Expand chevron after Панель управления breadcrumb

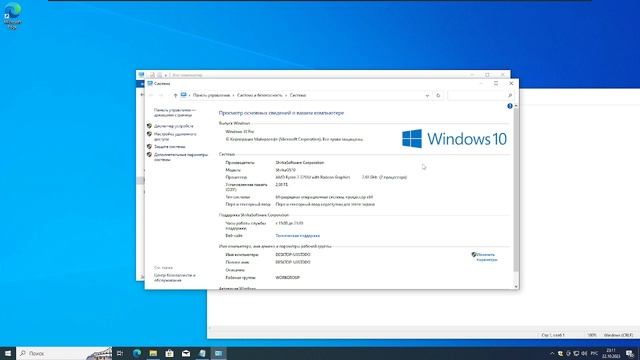pyautogui.click(x=233, y=96)
